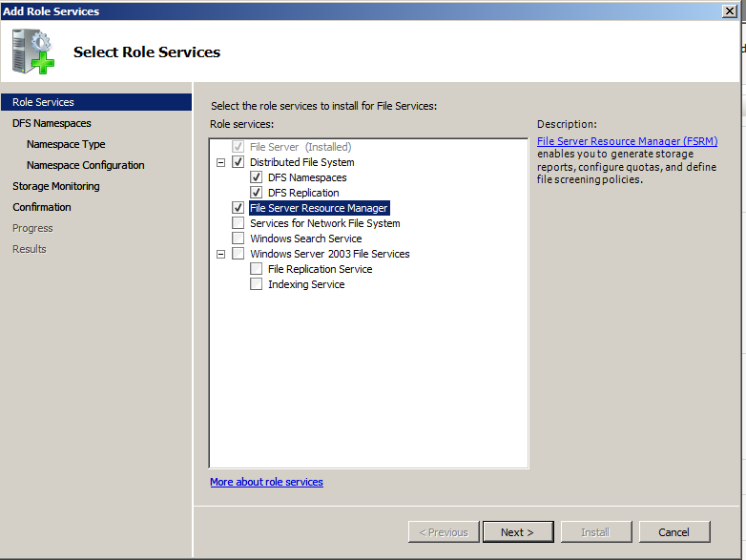Screen dimensions: 746x560
Task: Open More about role services link
Action: click(x=266, y=482)
